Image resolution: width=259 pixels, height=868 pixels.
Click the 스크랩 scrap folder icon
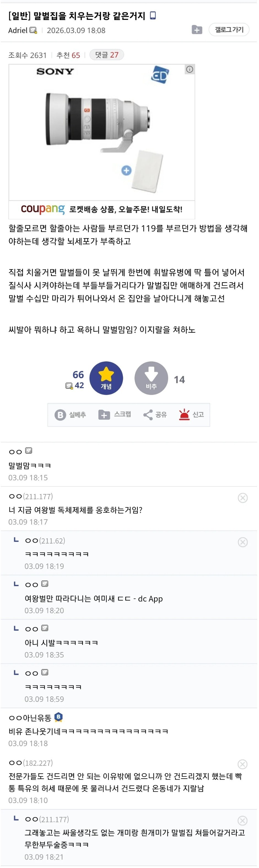click(x=104, y=415)
